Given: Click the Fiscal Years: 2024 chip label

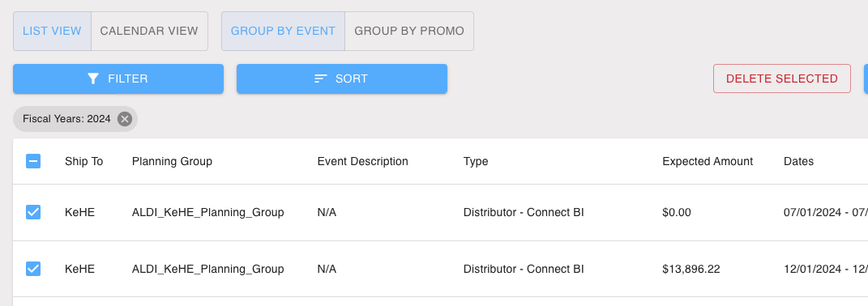Looking at the screenshot, I should (66, 119).
